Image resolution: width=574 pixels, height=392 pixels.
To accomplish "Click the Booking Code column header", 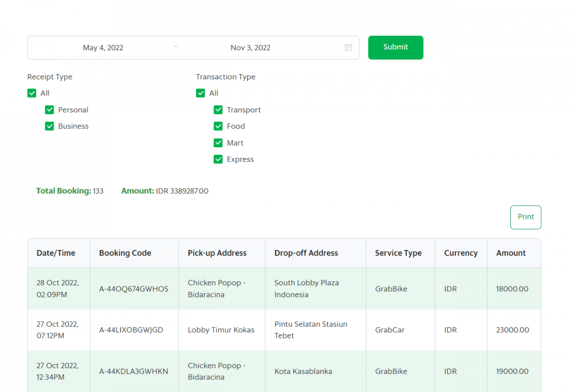I will 125,253.
